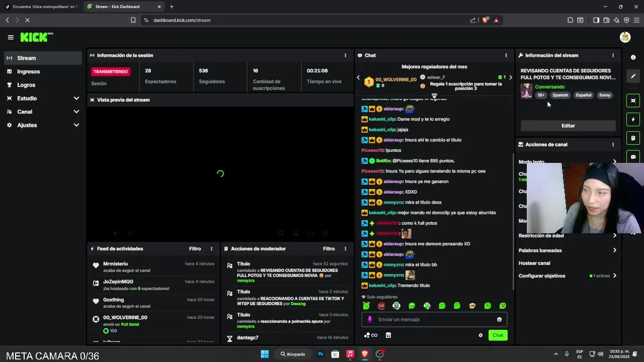The width and height of the screenshot is (644, 362).
Task: Open Acciones de moderador three-dot menu
Action: coord(345,249)
